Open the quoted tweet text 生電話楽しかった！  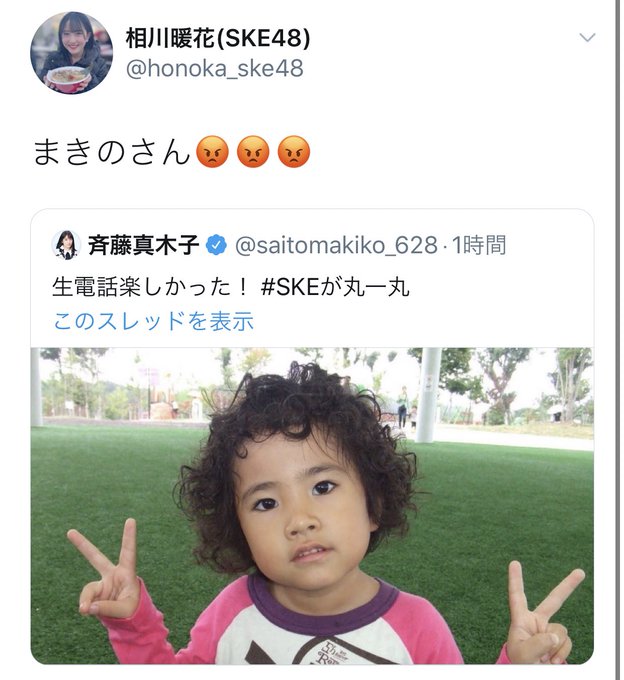150,287
